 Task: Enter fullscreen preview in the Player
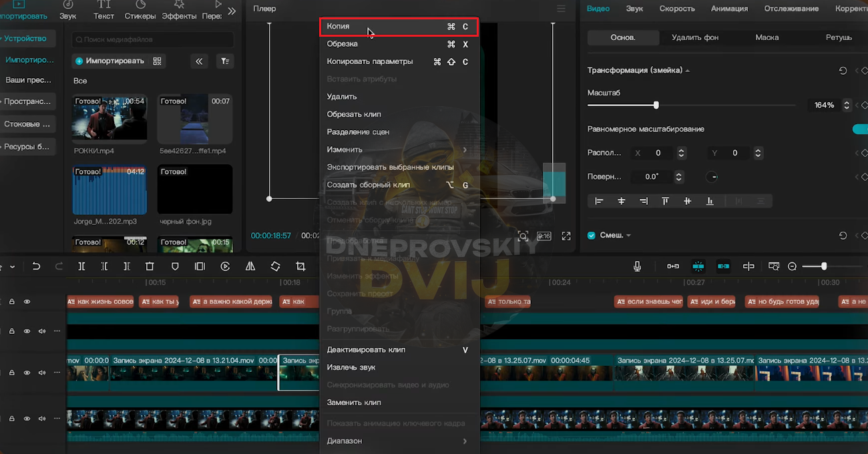[x=566, y=236]
